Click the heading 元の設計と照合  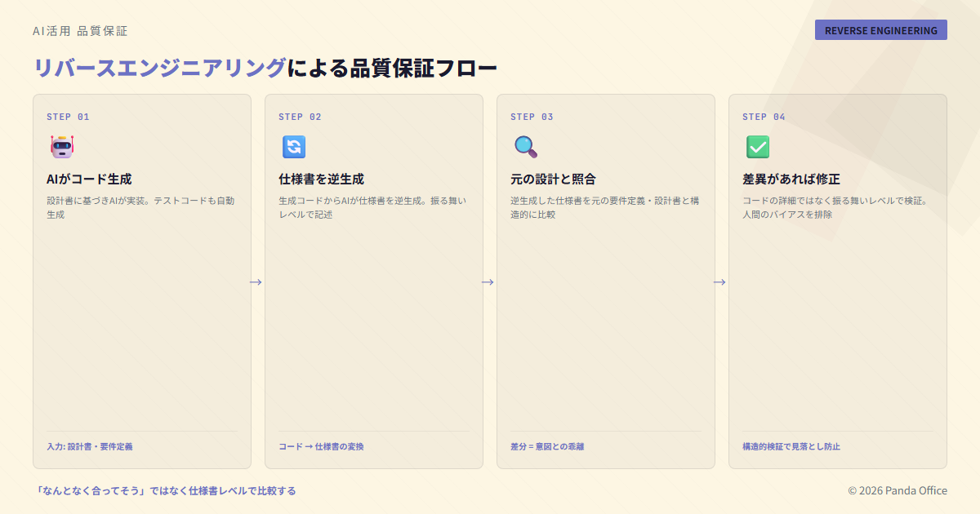coord(553,179)
